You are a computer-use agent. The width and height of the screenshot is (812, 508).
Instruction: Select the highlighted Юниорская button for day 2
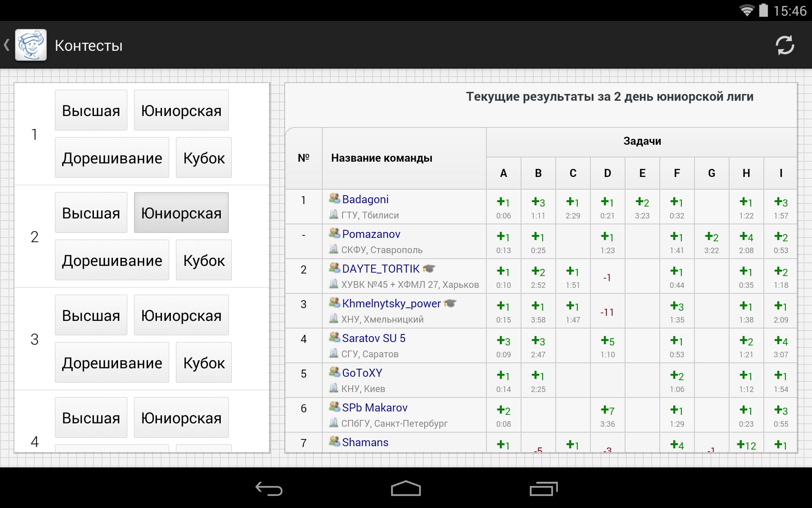pos(181,213)
